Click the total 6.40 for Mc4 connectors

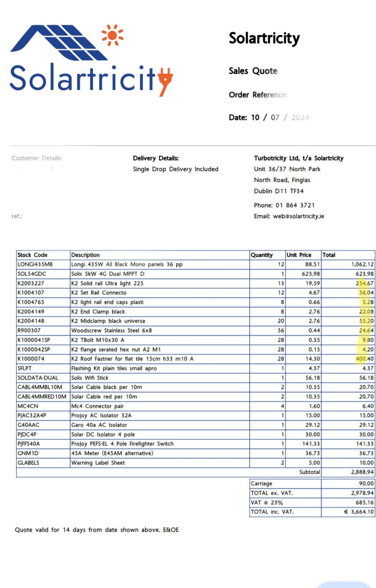[x=368, y=406]
